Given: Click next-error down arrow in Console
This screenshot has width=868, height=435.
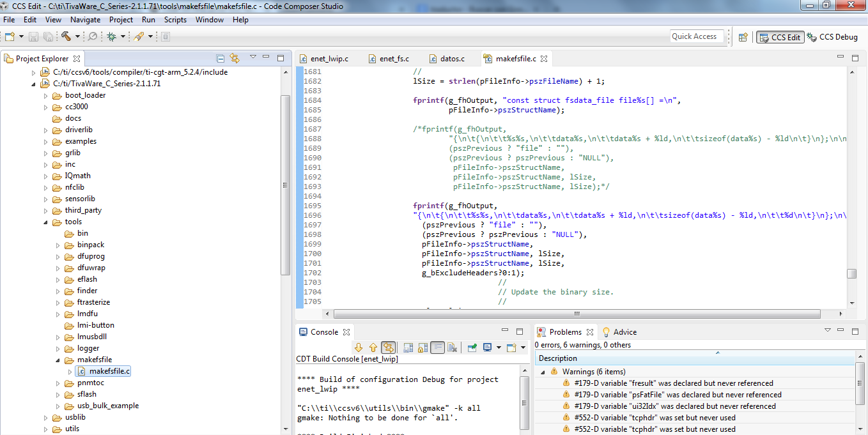Looking at the screenshot, I should tap(359, 347).
